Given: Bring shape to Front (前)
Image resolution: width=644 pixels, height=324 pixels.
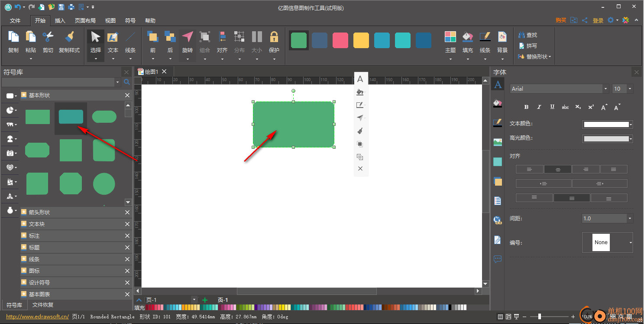Looking at the screenshot, I should click(153, 37).
